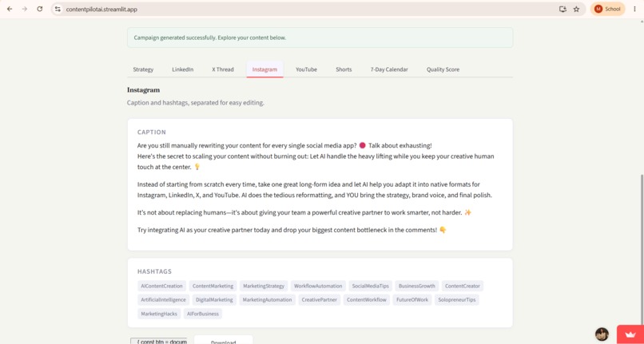The image size is (644, 344).
Task: Reload the page with the refresh icon
Action: pyautogui.click(x=40, y=9)
